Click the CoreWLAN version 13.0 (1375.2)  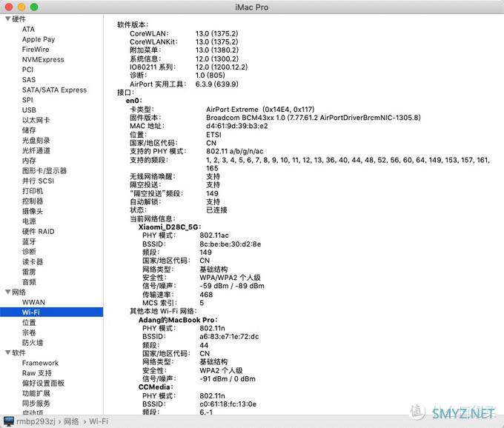[216, 33]
